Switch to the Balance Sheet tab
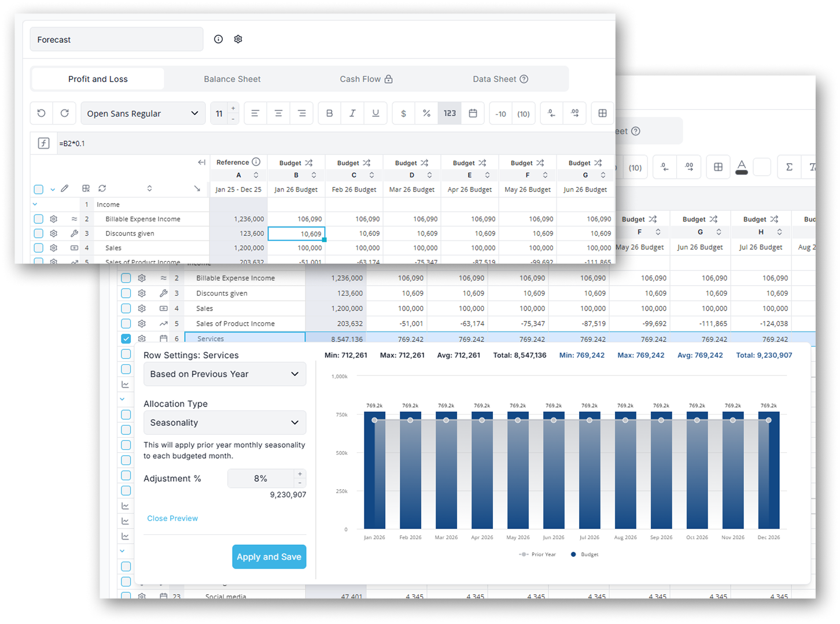The width and height of the screenshot is (840, 624). [x=232, y=79]
